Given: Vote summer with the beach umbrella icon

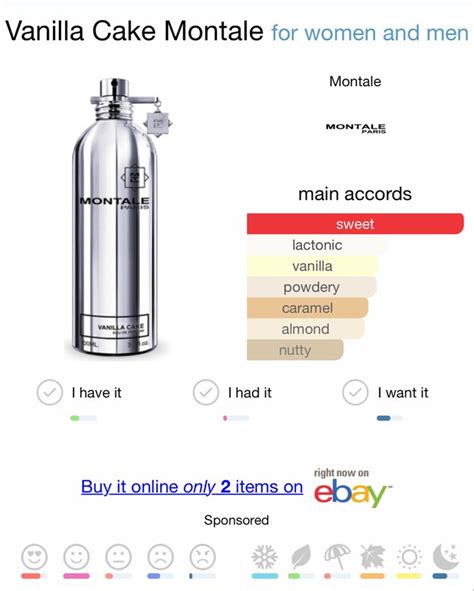Looking at the screenshot, I should click(x=337, y=557).
